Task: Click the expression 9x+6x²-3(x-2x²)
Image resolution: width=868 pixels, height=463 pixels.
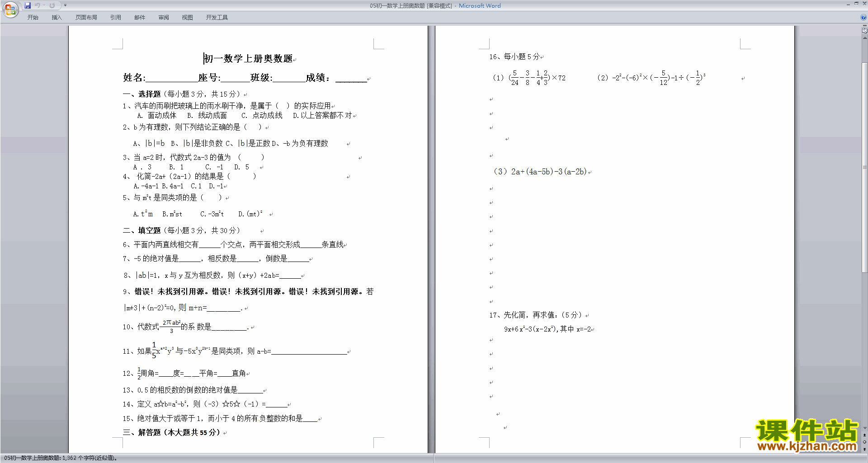Action: coord(531,329)
